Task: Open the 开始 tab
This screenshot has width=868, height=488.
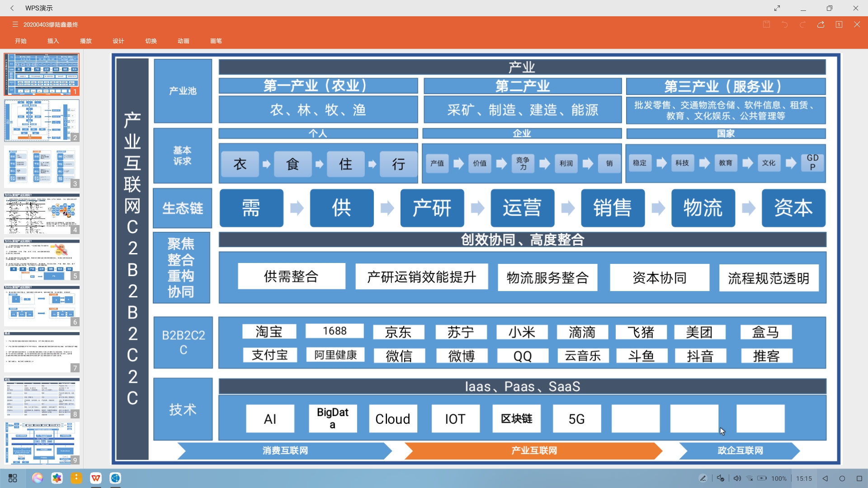Action: [x=21, y=41]
